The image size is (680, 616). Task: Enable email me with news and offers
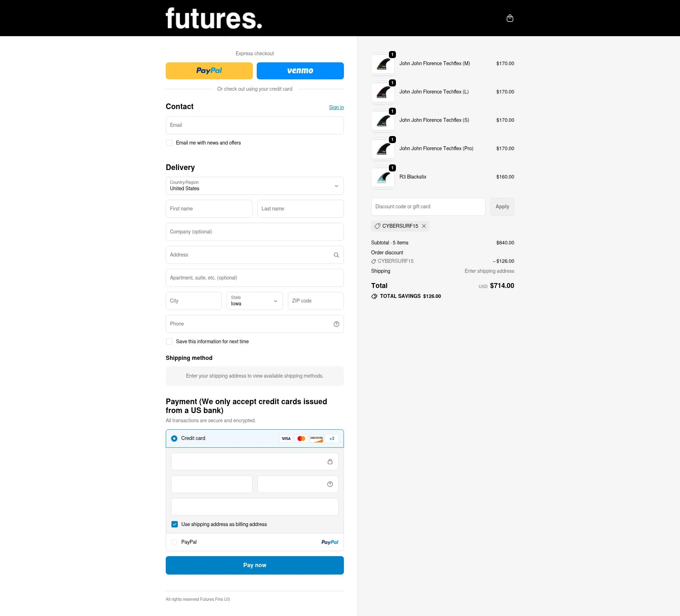pyautogui.click(x=169, y=143)
